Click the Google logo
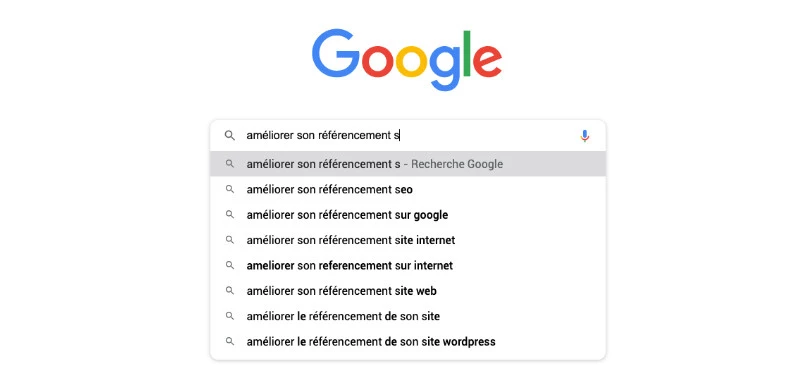This screenshot has height=370, width=800. tap(407, 60)
